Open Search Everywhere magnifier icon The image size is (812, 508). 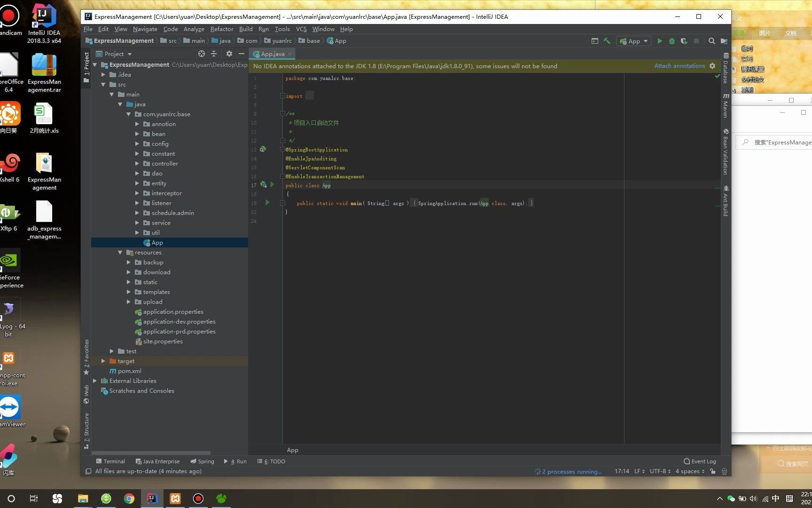click(x=712, y=41)
